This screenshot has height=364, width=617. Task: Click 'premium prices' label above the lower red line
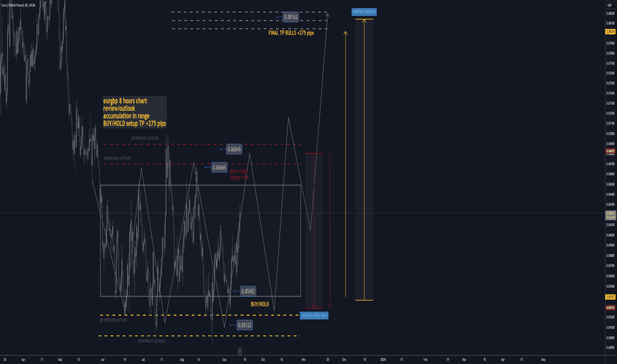[x=117, y=158]
